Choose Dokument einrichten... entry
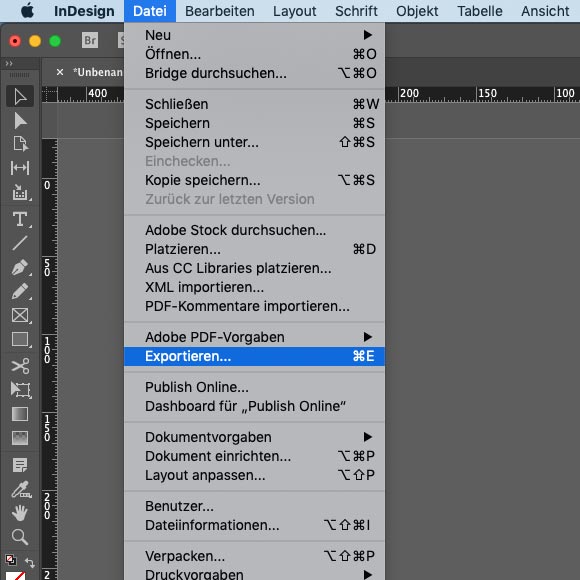The image size is (580, 580). pyautogui.click(x=254, y=456)
